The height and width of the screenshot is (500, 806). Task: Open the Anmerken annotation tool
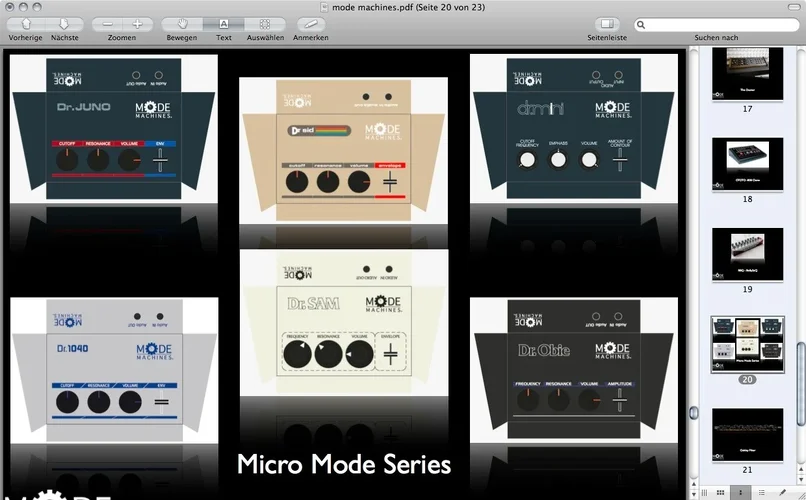point(311,24)
